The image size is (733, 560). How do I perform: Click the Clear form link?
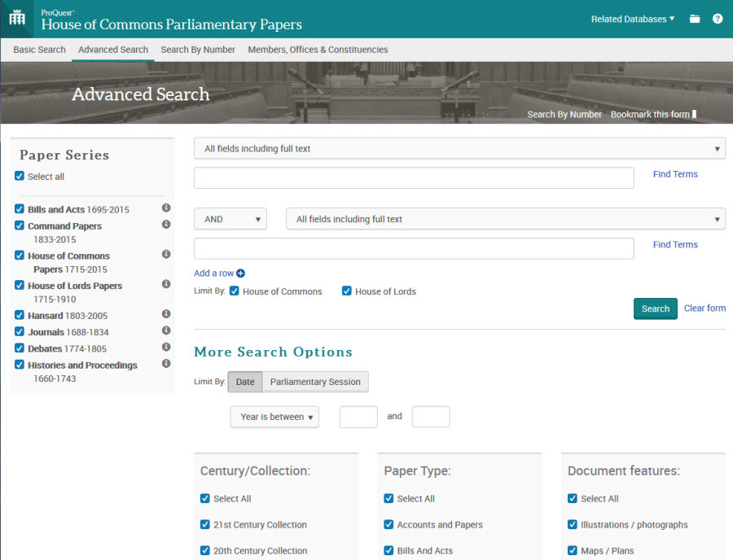tap(704, 308)
